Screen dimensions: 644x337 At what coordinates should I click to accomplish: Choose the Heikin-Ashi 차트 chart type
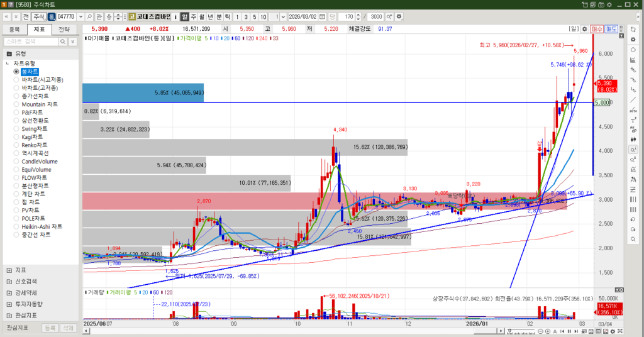pos(16,226)
